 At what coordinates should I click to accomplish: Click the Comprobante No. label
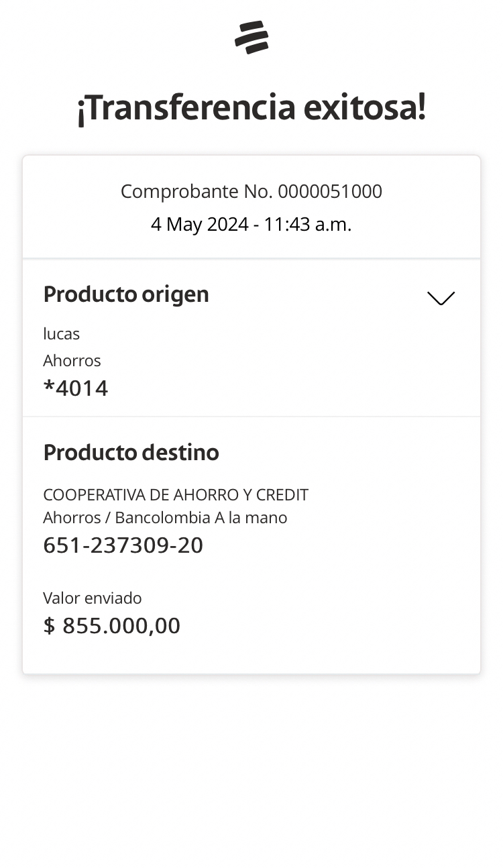pos(197,192)
